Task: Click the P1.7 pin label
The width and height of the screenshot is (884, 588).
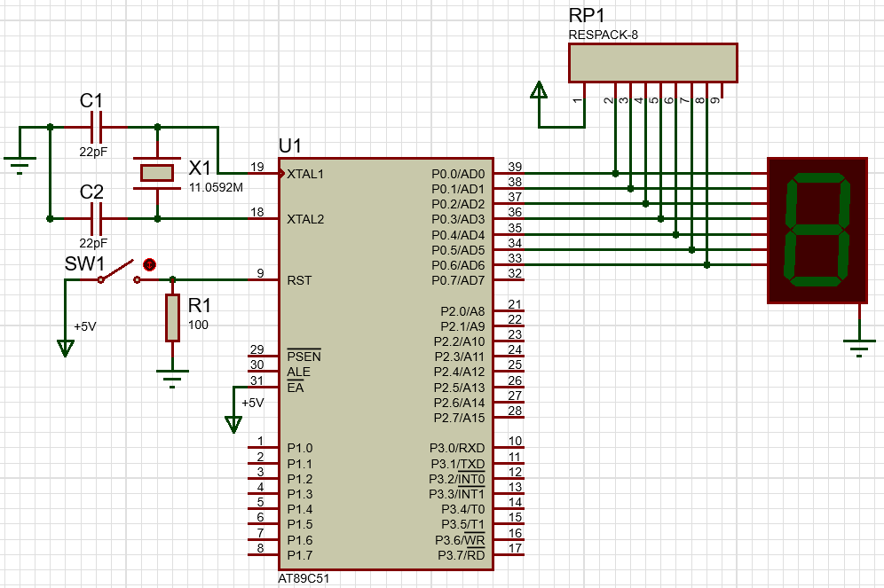Action: point(300,555)
